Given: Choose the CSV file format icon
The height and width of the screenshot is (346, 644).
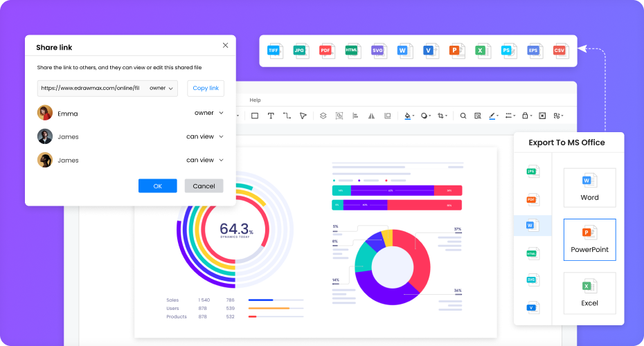Looking at the screenshot, I should click(x=559, y=50).
